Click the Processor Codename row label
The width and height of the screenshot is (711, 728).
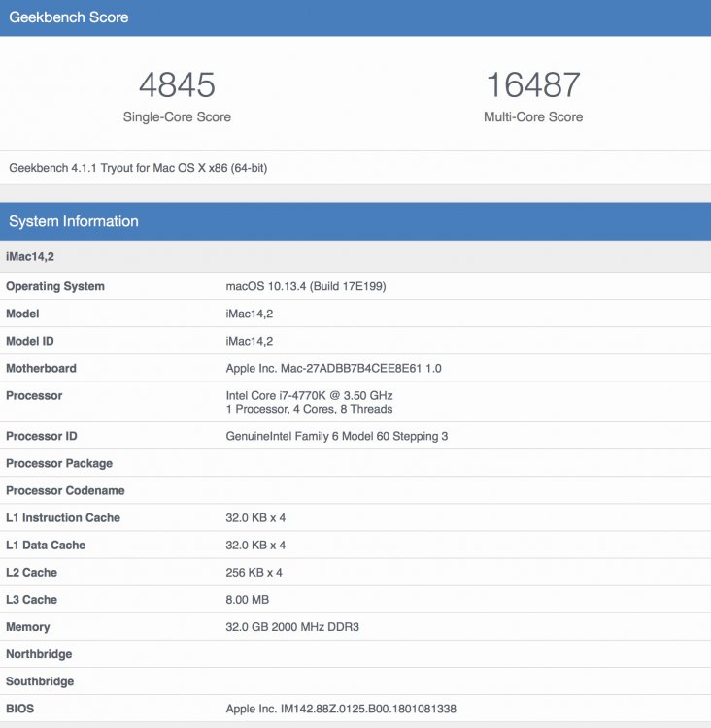tap(65, 491)
